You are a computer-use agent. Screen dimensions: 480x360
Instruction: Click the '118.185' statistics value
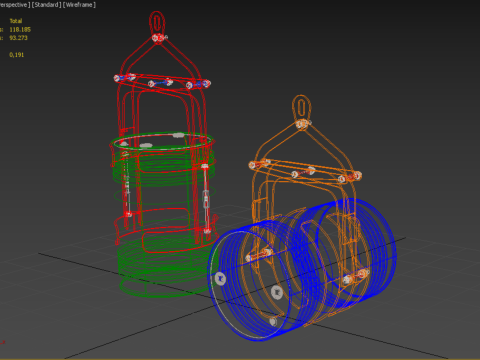20,30
